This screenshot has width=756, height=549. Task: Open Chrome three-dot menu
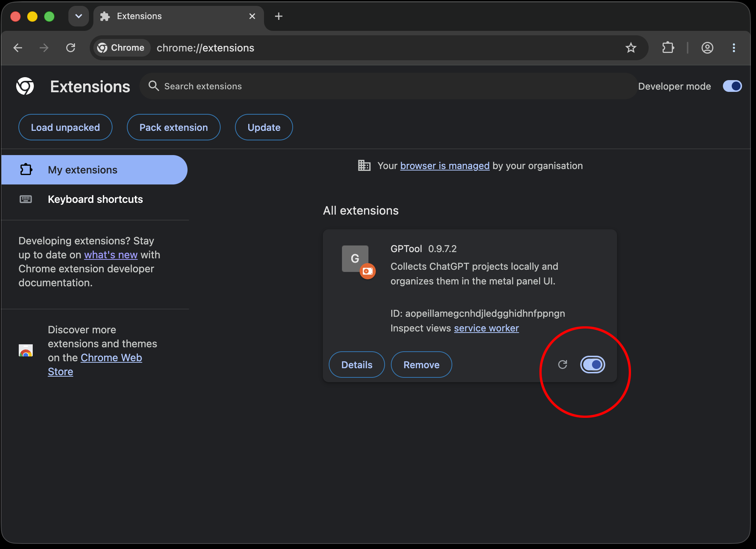click(x=734, y=48)
